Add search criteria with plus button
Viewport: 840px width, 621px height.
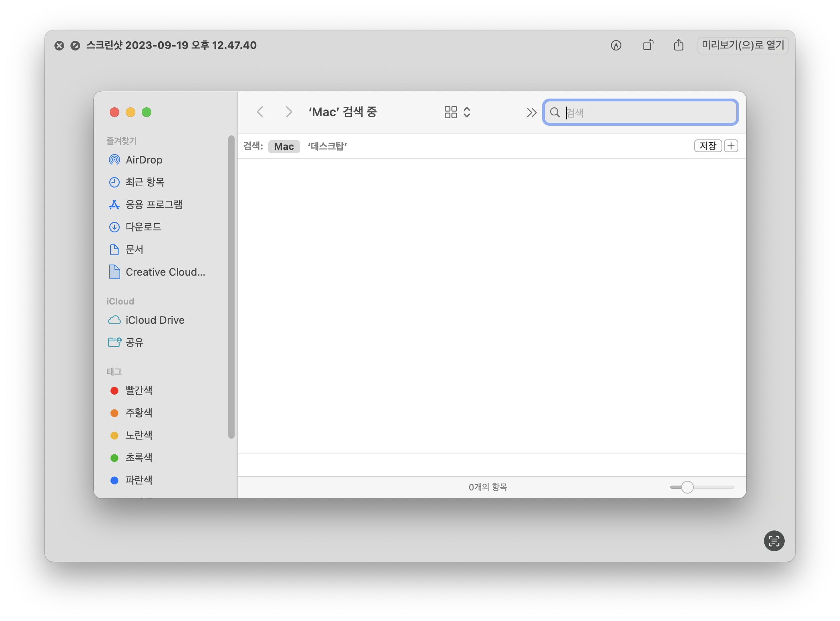click(x=731, y=146)
